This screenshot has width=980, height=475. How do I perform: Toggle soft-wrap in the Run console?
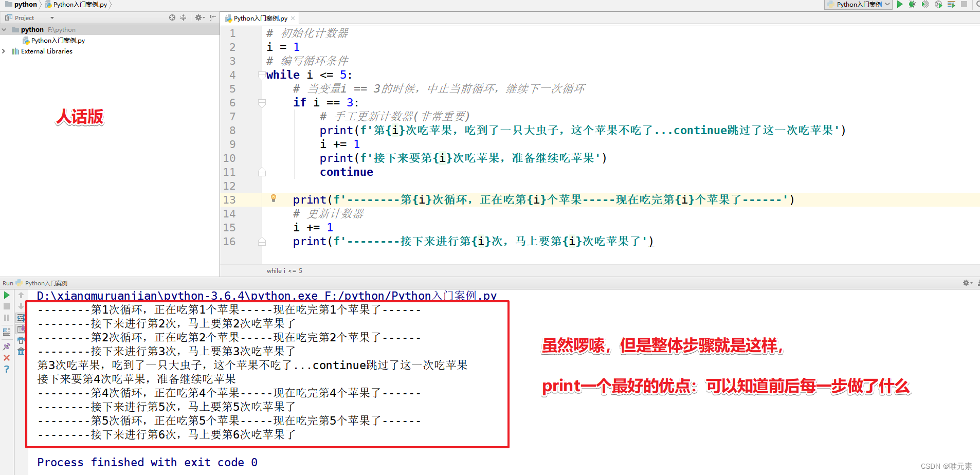coord(21,318)
